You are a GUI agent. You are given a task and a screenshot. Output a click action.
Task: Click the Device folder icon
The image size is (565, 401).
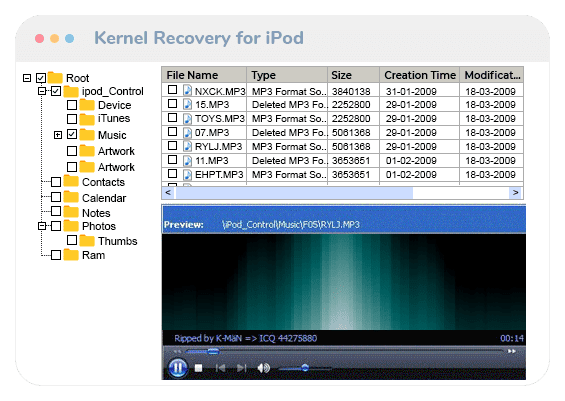click(87, 105)
